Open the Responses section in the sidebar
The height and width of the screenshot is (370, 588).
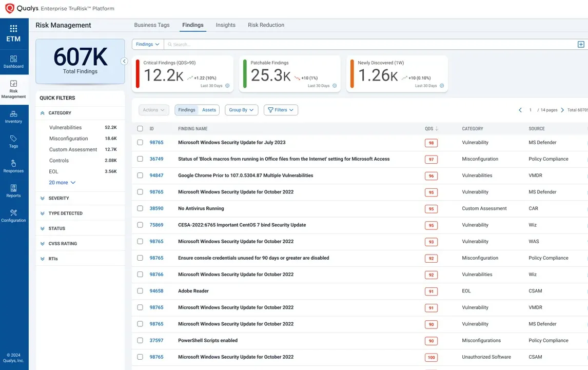[14, 167]
